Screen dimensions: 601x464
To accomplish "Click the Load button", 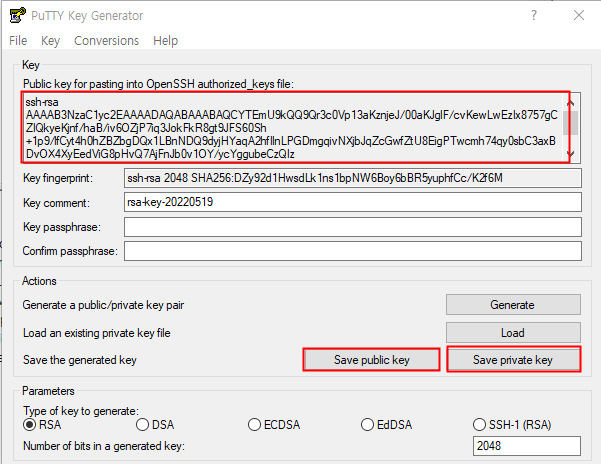I will click(x=513, y=333).
